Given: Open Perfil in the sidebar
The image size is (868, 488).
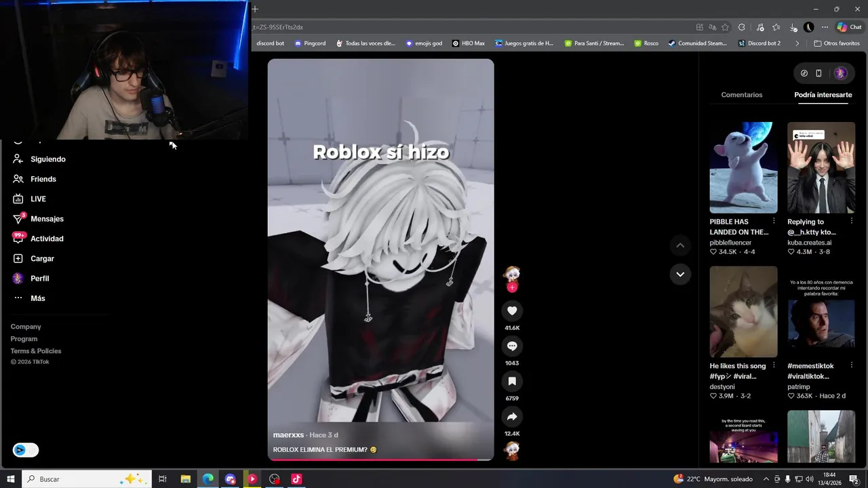Looking at the screenshot, I should click(x=31, y=279).
